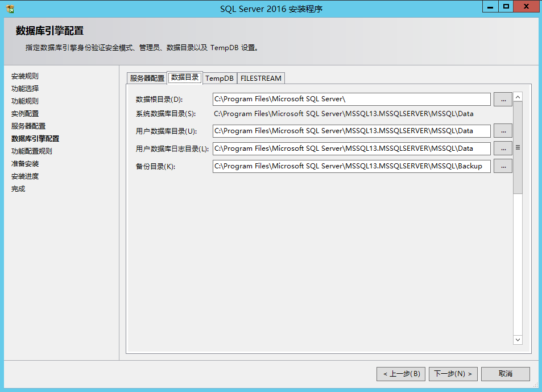Screen dimensions: 542x392
Task: Click the 备份目录 path input field
Action: coord(351,166)
